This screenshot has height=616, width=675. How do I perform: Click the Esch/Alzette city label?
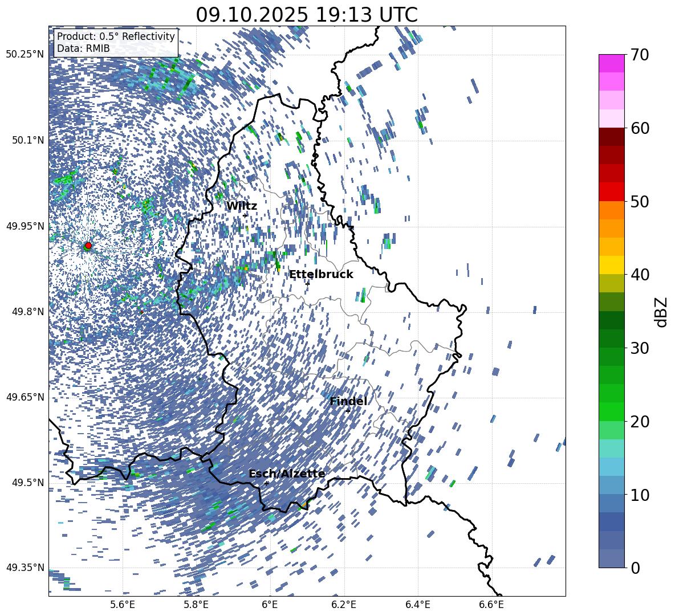[287, 474]
